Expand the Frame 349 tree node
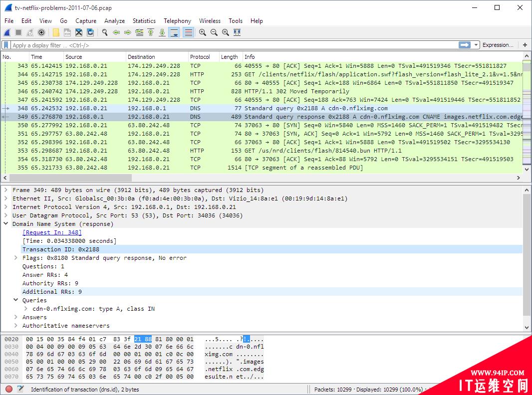 6,190
